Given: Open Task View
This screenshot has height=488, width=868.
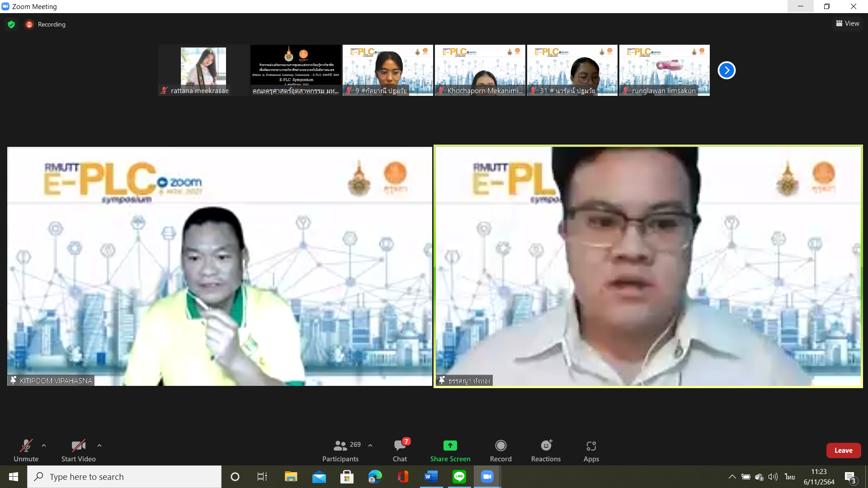Looking at the screenshot, I should pos(262,477).
